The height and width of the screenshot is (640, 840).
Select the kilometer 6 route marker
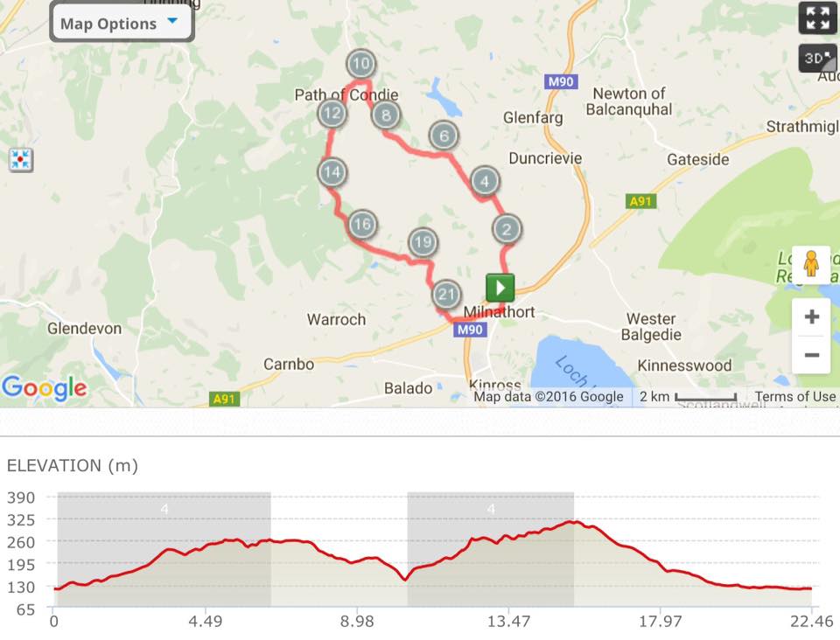[x=444, y=136]
